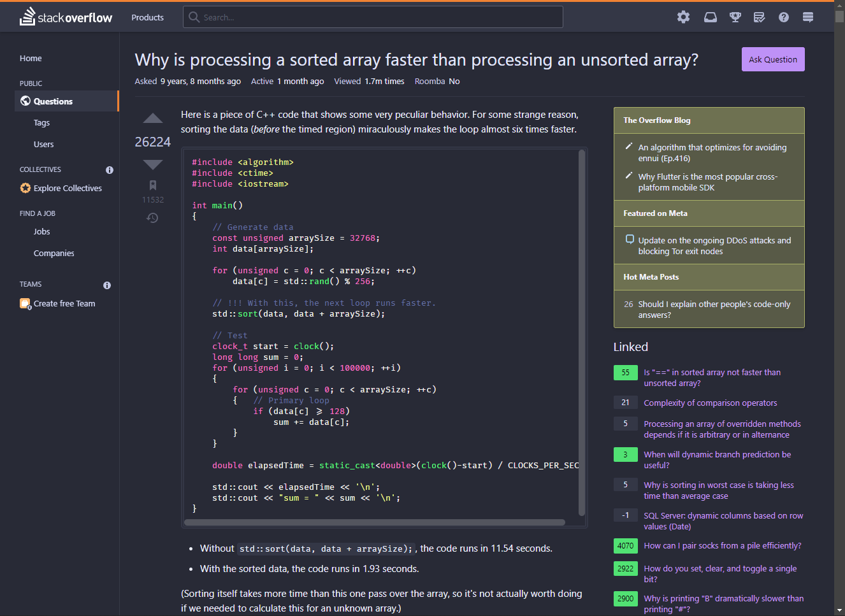Select Tags in the left sidebar
The image size is (845, 616).
(x=41, y=122)
